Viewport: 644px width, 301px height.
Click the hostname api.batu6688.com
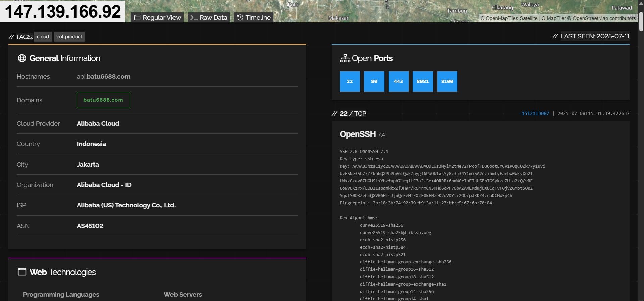(103, 76)
